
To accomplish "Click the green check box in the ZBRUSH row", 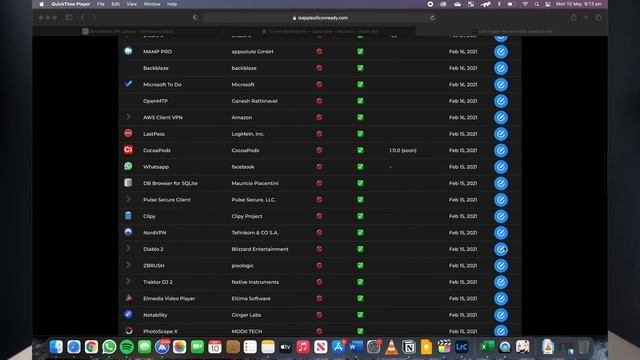I will (x=360, y=265).
